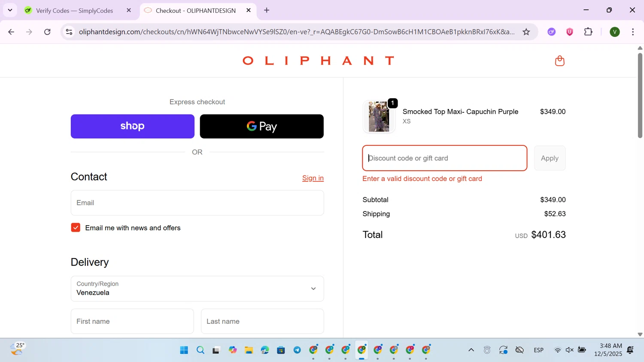Screen dimensions: 644x362
Task: Click the Enter a valid discount code error
Action: [x=422, y=178]
